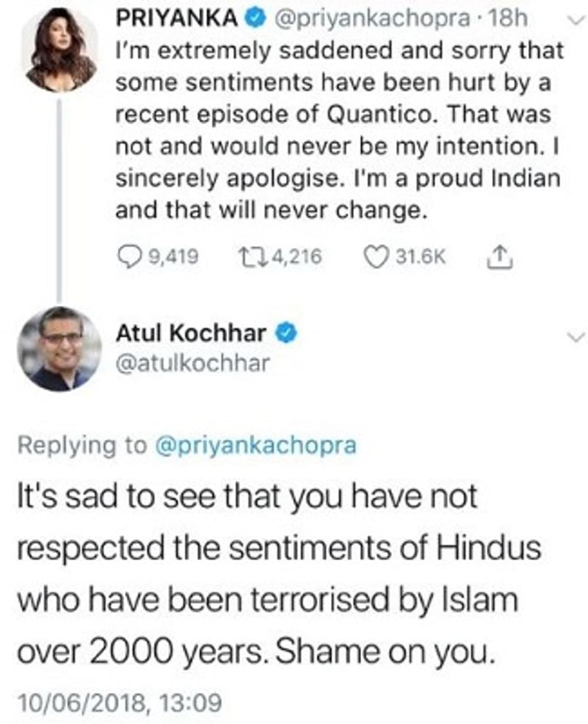Click the reply speech bubble icon

129,256
